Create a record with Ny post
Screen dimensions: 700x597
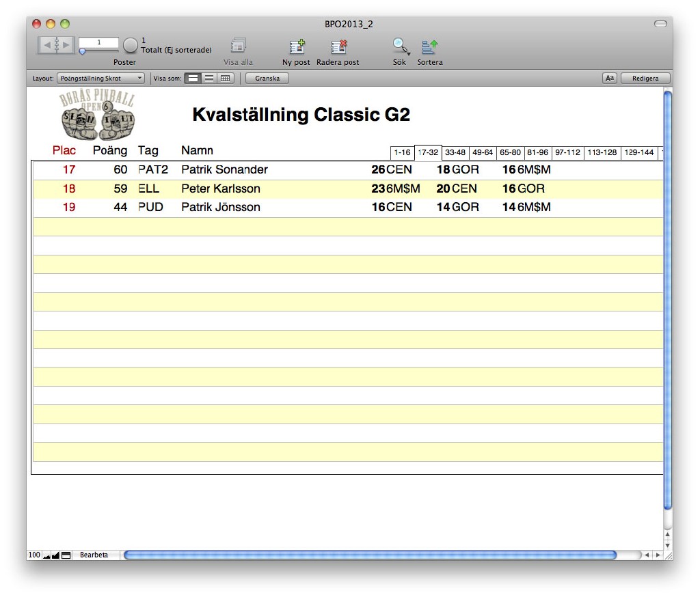coord(297,46)
